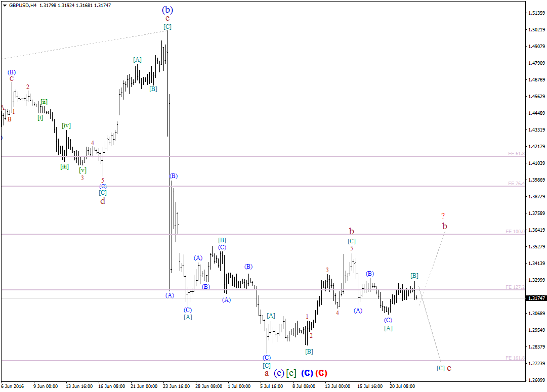Click the 1.26099 price scale value

[x=536, y=380]
